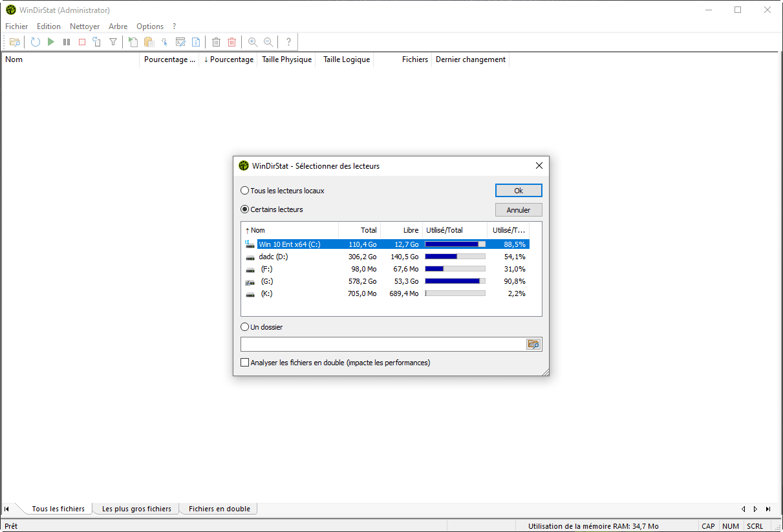Select the 'Tous les lecteurs locaux' radio button
This screenshot has width=783, height=532.
coord(244,191)
